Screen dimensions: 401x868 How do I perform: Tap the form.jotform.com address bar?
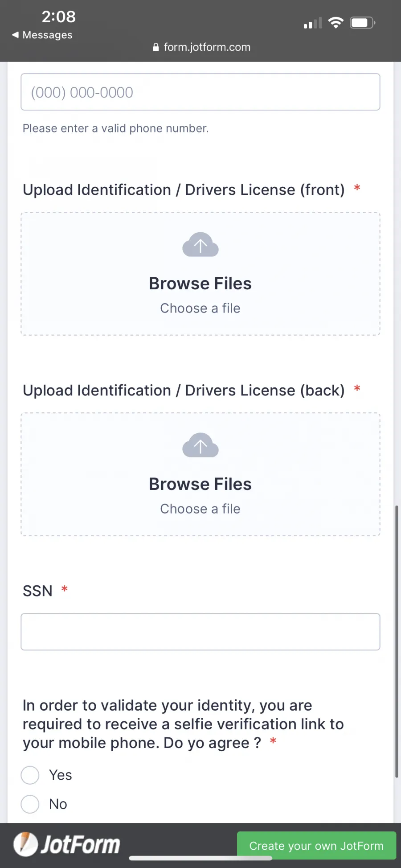pyautogui.click(x=201, y=47)
